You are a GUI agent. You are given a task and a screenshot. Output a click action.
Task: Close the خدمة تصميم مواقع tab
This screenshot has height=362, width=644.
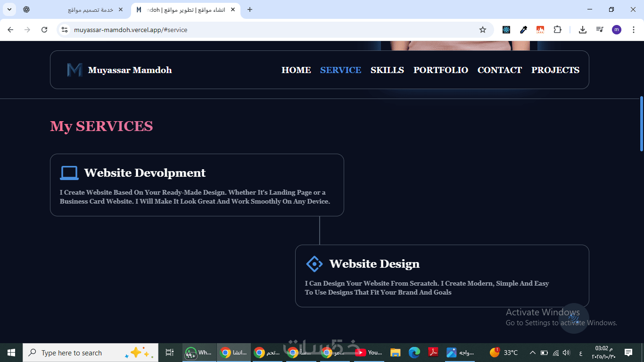tap(121, 9)
